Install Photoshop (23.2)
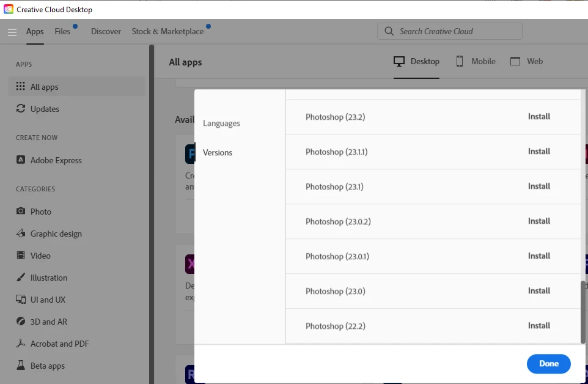Image resolution: width=588 pixels, height=384 pixels. (x=539, y=117)
